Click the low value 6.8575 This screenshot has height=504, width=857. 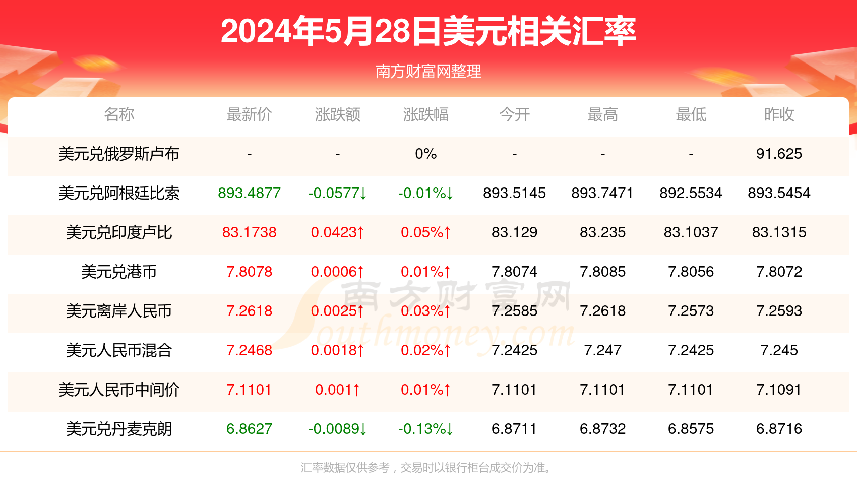(691, 429)
